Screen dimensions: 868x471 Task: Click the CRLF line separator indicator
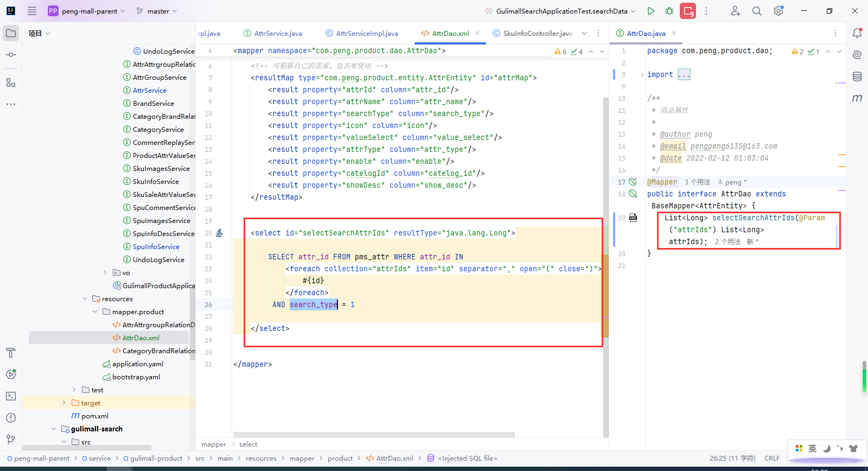[x=772, y=458]
